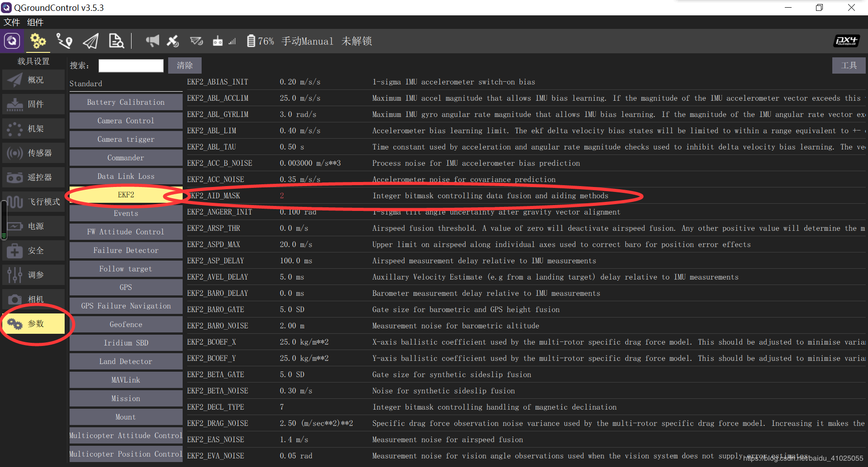Viewport: 868px width, 467px height.
Task: Select Events parameter group
Action: (x=126, y=213)
